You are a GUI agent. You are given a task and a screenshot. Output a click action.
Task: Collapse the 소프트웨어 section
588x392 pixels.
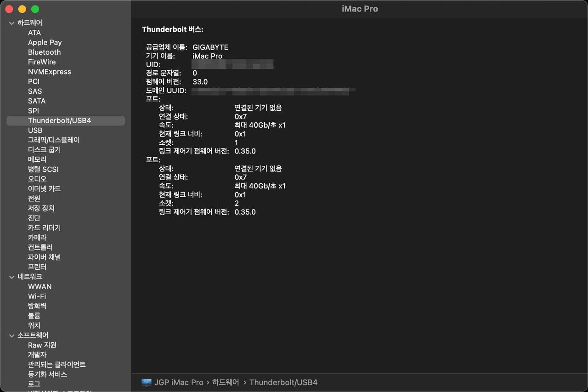coord(12,335)
